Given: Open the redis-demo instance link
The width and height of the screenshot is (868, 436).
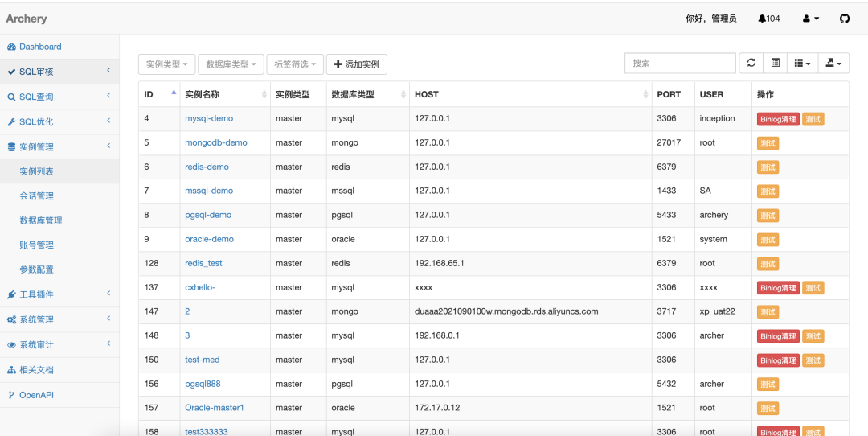Looking at the screenshot, I should (207, 167).
